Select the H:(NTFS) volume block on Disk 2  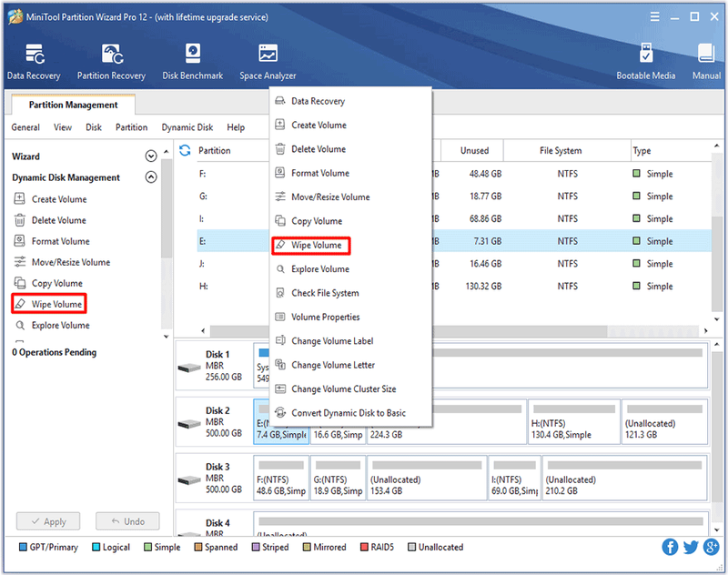574,421
